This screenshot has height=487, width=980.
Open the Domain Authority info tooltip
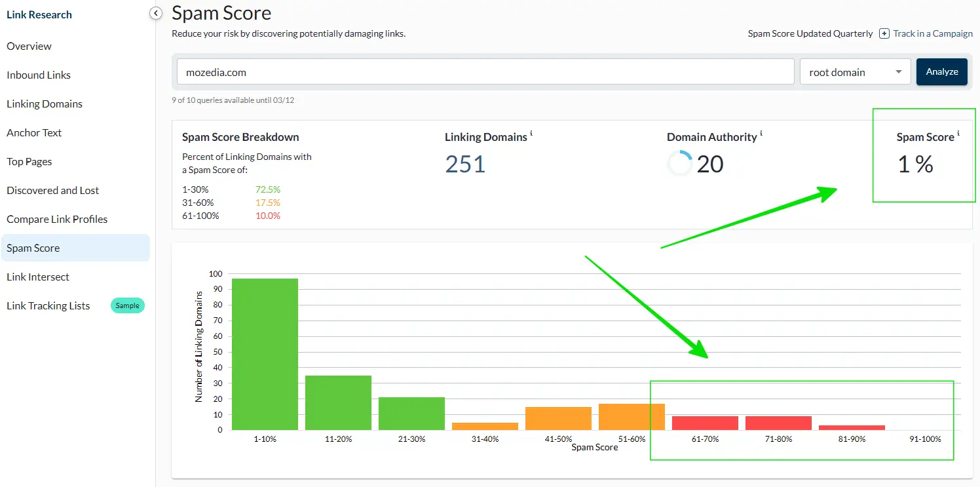coord(760,133)
